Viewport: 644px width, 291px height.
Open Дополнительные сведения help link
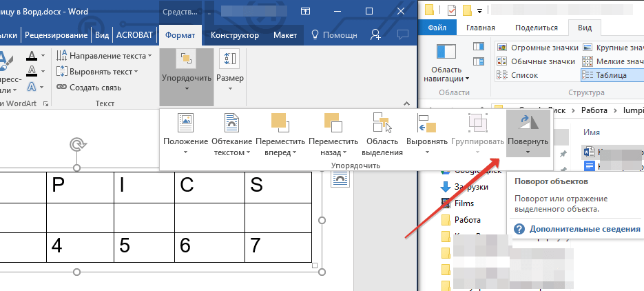[x=585, y=229]
